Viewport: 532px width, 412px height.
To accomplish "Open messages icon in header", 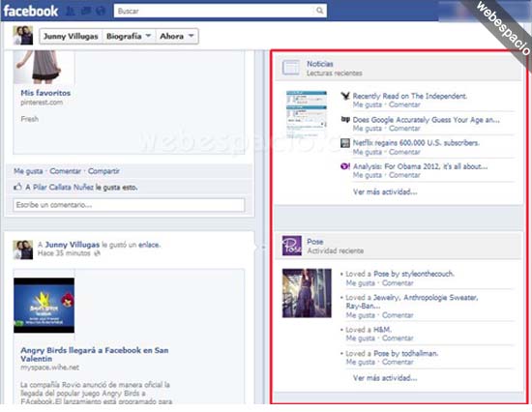I will click(85, 11).
